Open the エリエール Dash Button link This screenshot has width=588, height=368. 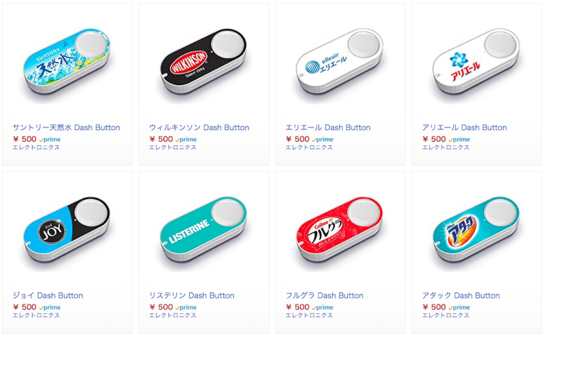pyautogui.click(x=328, y=127)
